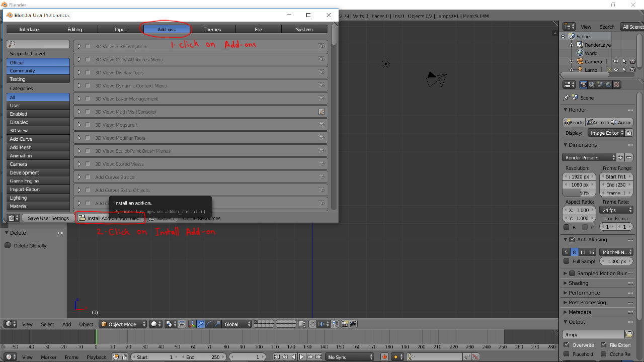Select the translate manipulator arrow icon
Screen dimensions: 644x362
pyautogui.click(x=201, y=324)
